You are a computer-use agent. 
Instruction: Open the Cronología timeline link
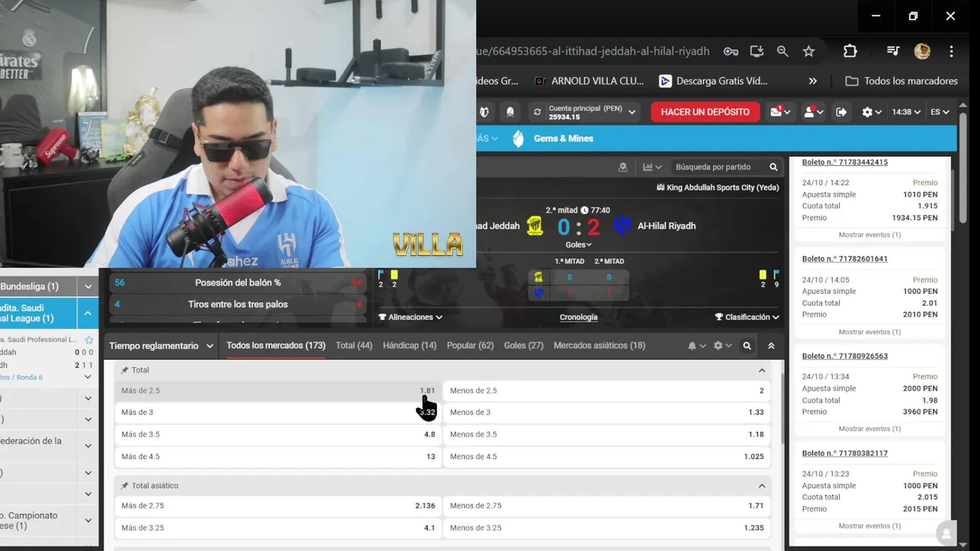click(579, 317)
